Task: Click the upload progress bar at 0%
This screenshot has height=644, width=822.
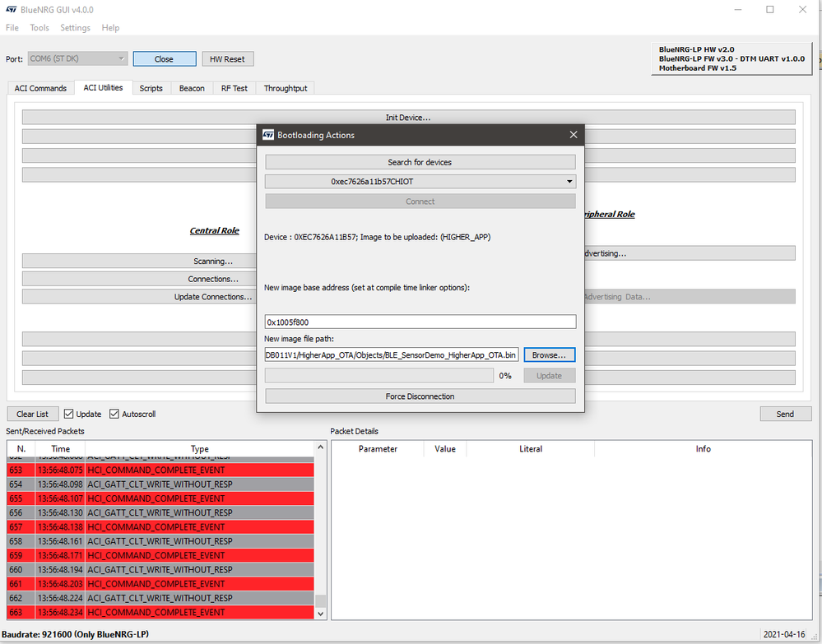Action: [x=379, y=375]
